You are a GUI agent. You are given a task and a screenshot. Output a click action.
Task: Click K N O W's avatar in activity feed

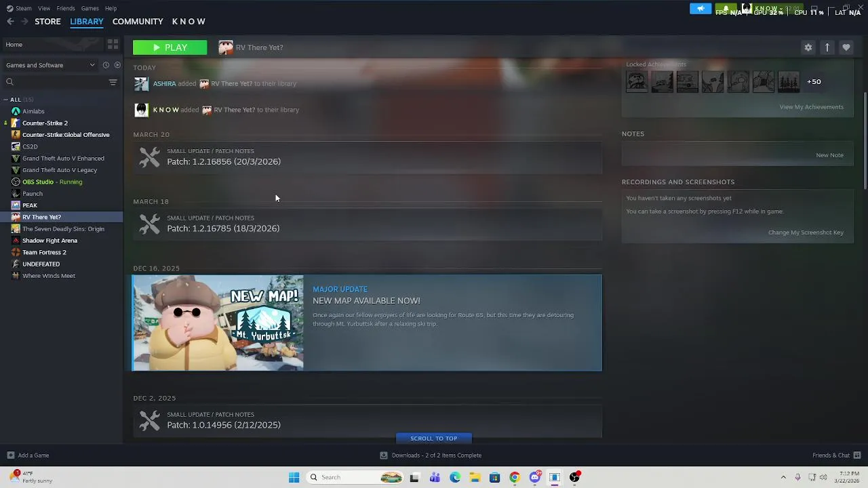[141, 110]
